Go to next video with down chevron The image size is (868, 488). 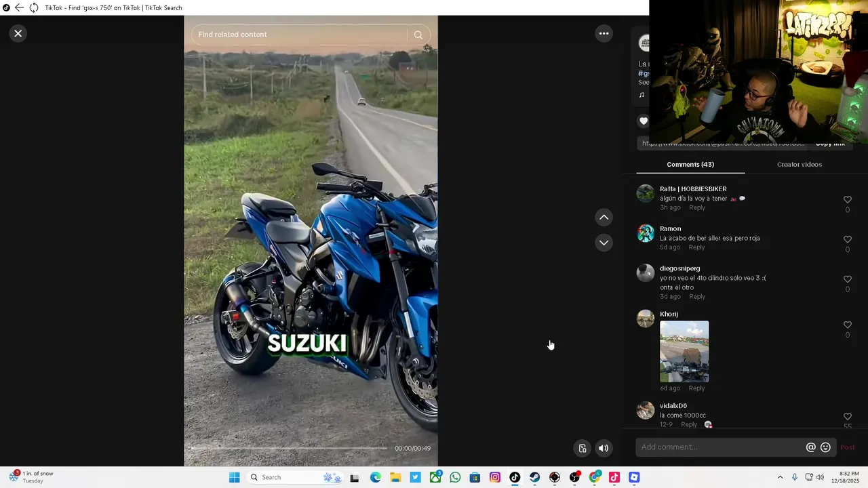click(604, 243)
